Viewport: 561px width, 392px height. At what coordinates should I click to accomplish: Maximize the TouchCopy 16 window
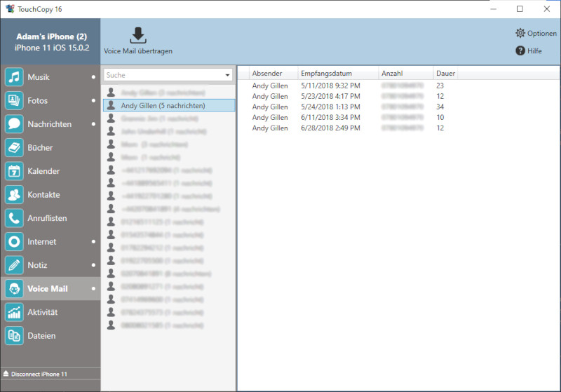[520, 9]
